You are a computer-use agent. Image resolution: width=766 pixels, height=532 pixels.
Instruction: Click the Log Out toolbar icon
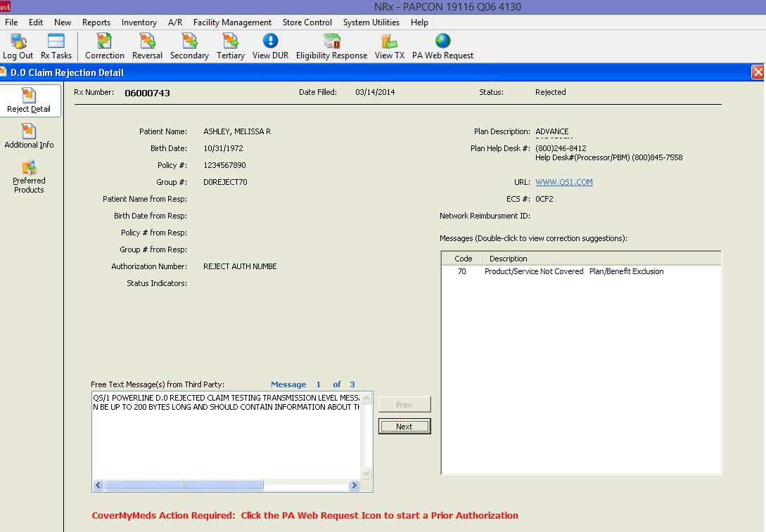pyautogui.click(x=18, y=46)
